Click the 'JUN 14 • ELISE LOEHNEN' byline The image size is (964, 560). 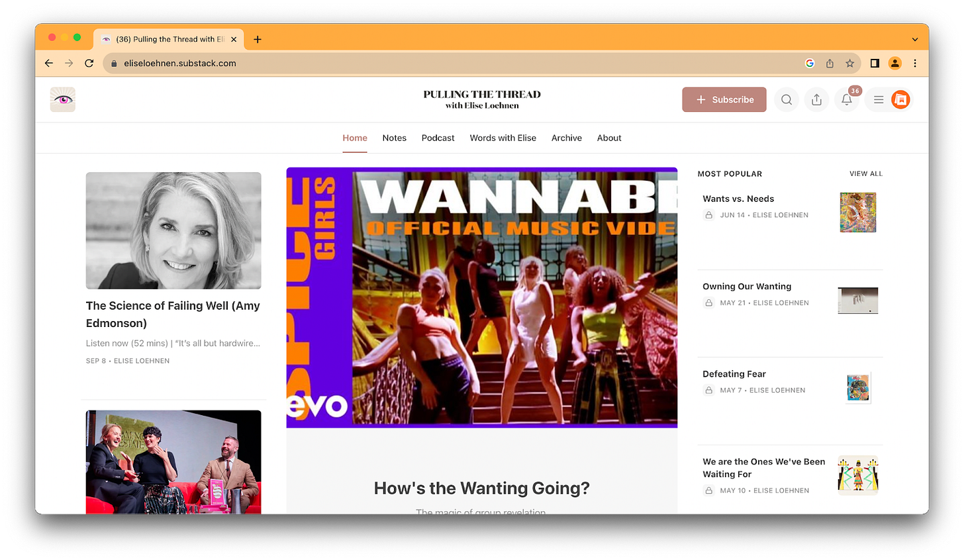(x=764, y=215)
